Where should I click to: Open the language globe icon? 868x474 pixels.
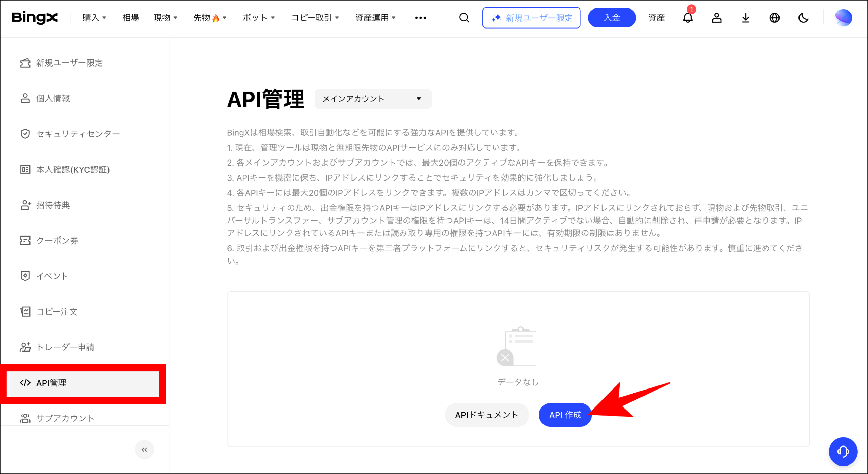(774, 18)
